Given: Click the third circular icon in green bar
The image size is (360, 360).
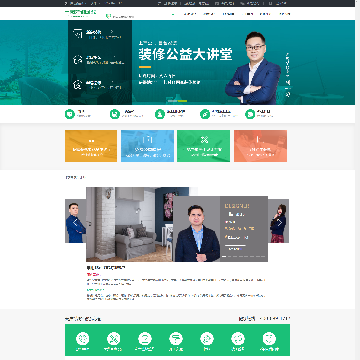Looking at the screenshot, I should pyautogui.click(x=145, y=339).
